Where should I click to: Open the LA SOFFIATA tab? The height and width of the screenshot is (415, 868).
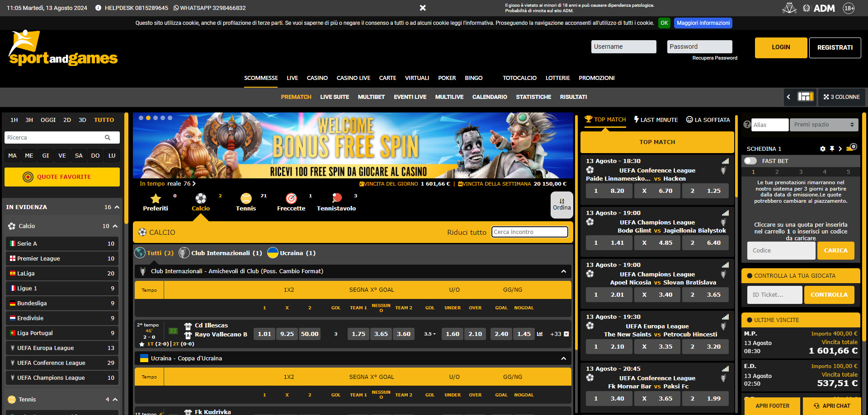(708, 120)
